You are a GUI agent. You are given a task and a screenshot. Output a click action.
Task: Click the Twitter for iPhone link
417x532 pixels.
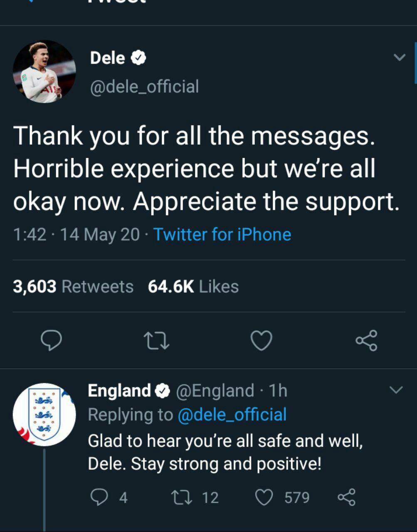(x=222, y=235)
